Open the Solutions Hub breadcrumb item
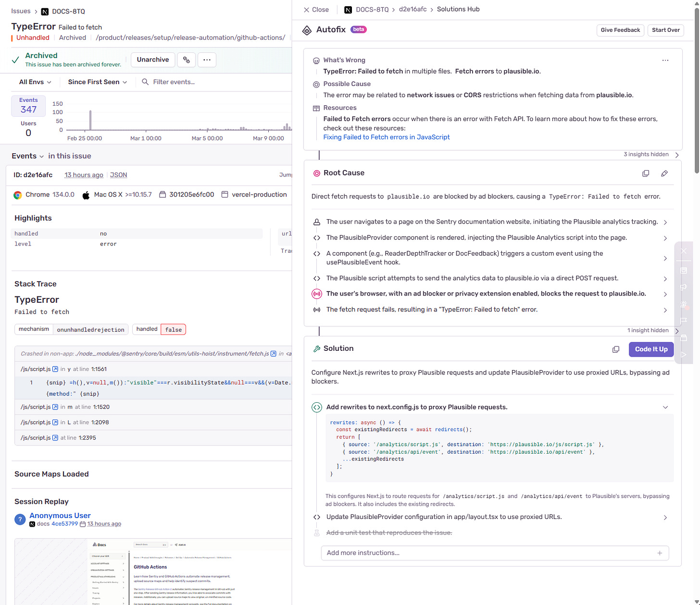 pos(458,9)
